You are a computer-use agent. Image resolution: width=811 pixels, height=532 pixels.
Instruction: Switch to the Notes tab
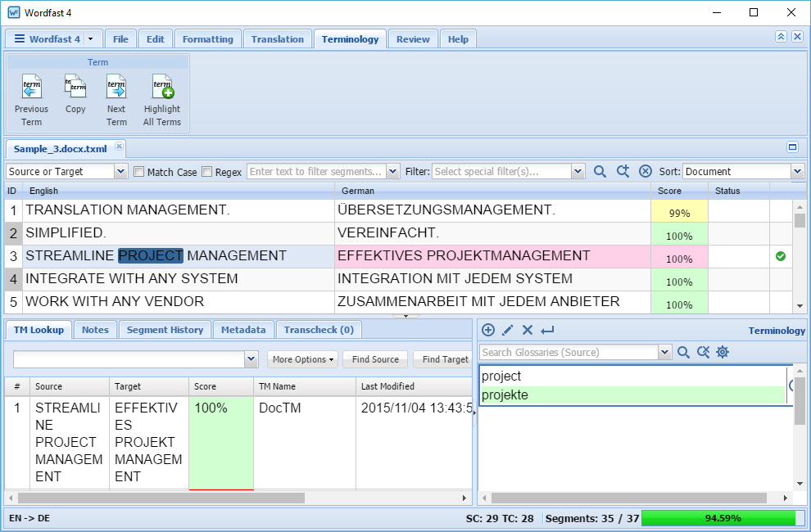(x=95, y=330)
